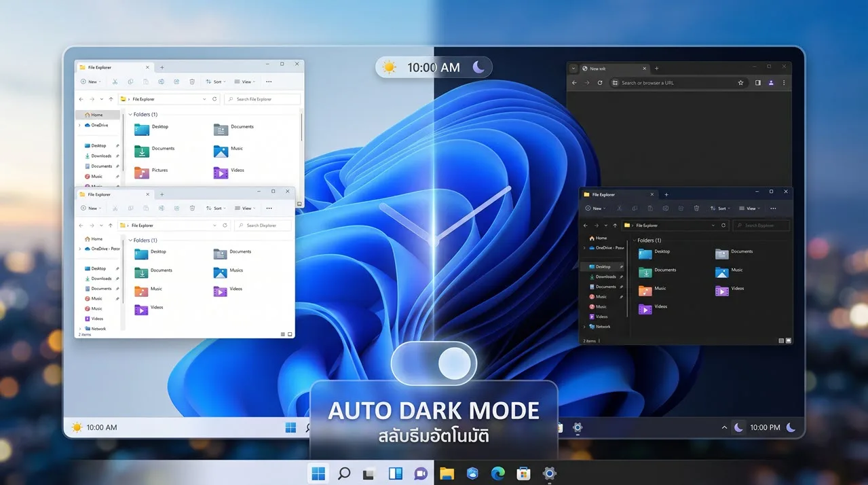The height and width of the screenshot is (485, 868).
Task: Click sun icon beside 10:00 AM at top
Action: 389,67
